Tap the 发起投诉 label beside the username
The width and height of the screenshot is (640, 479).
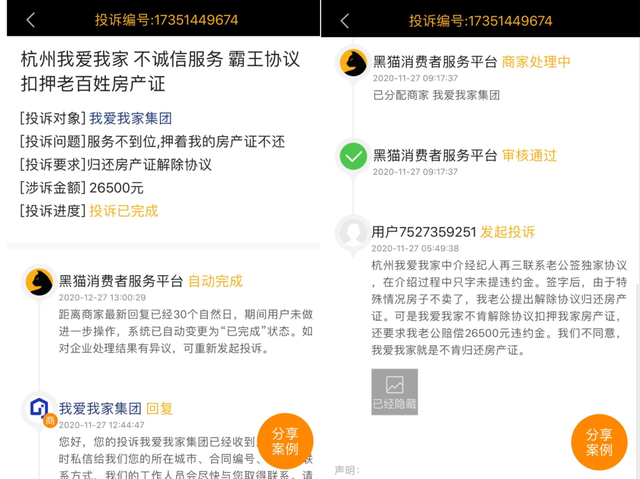[x=507, y=231]
